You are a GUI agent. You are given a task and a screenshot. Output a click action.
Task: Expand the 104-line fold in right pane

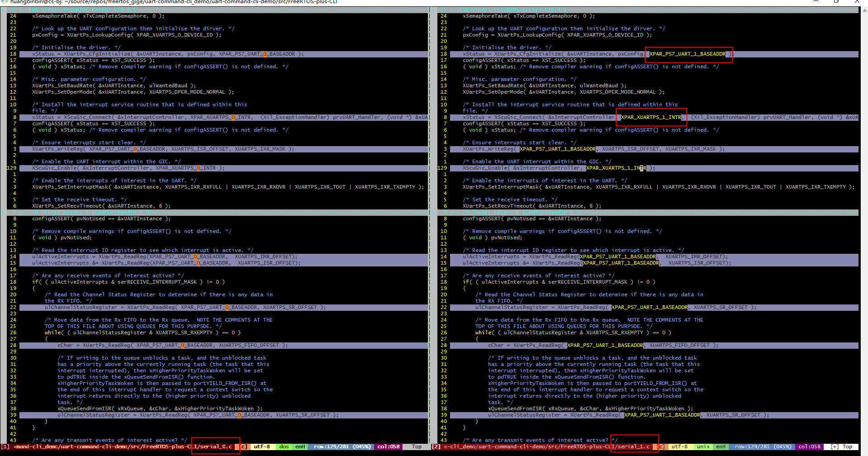pyautogui.click(x=503, y=9)
